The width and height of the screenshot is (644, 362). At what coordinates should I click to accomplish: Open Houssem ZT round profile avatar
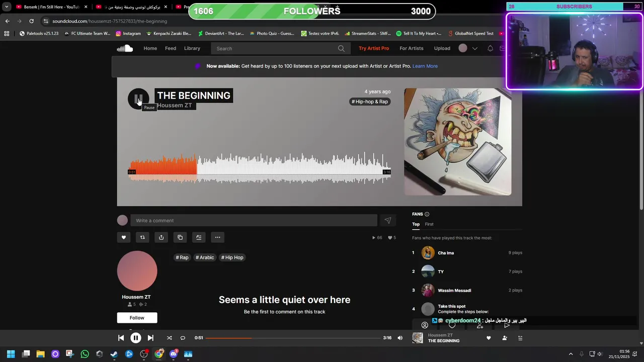(x=137, y=271)
